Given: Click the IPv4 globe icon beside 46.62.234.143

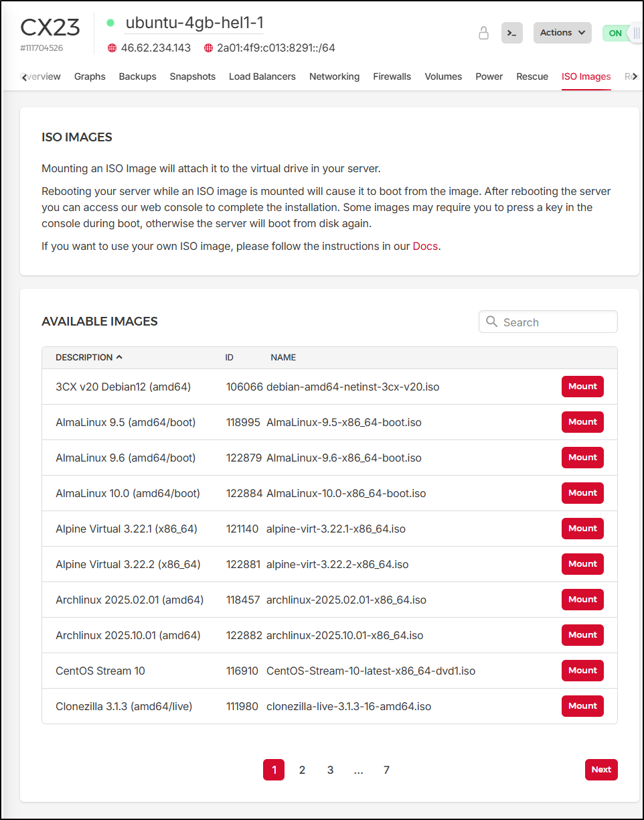Looking at the screenshot, I should 112,48.
